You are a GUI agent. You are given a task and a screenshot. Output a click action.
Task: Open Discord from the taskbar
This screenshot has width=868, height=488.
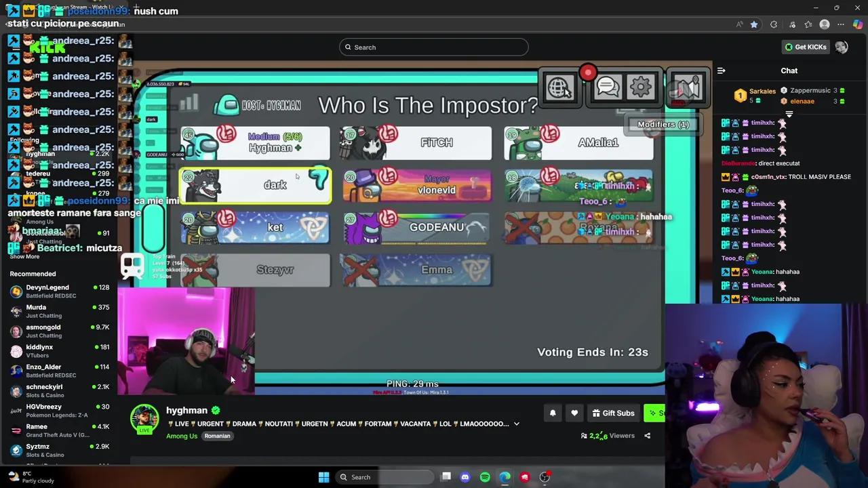465,477
